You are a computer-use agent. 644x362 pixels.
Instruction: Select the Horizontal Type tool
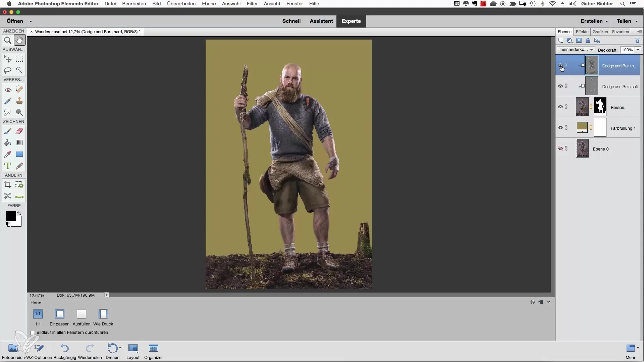pos(7,166)
